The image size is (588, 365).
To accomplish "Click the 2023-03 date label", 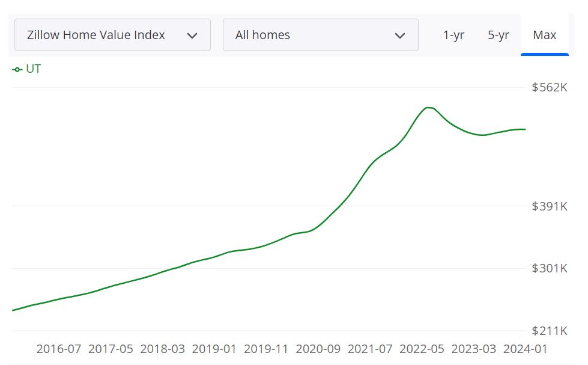I will (x=474, y=349).
